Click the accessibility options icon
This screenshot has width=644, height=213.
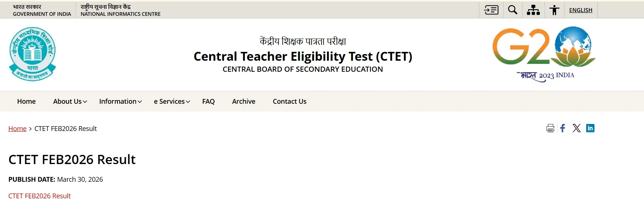(x=554, y=10)
